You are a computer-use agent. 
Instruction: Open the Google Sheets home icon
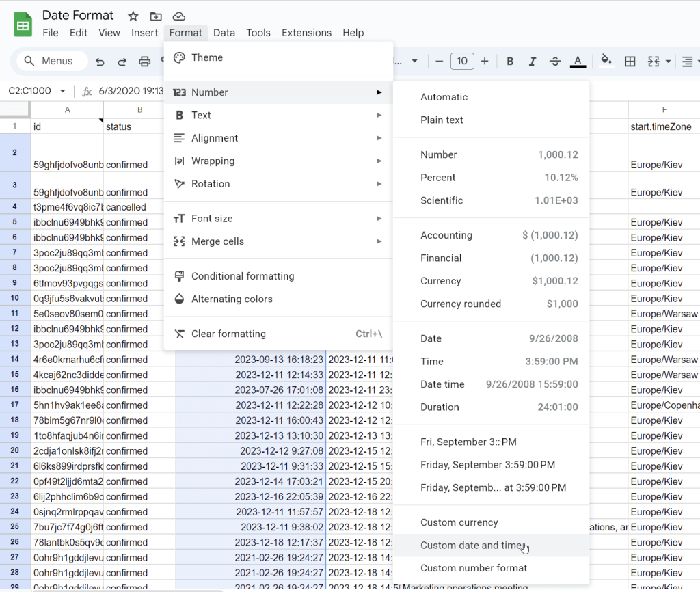coord(23,25)
